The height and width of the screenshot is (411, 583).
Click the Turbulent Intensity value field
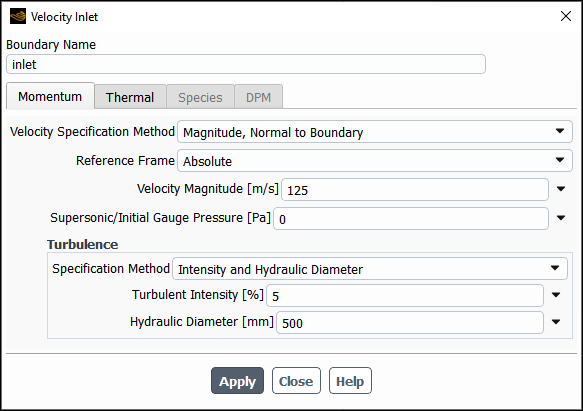click(405, 296)
